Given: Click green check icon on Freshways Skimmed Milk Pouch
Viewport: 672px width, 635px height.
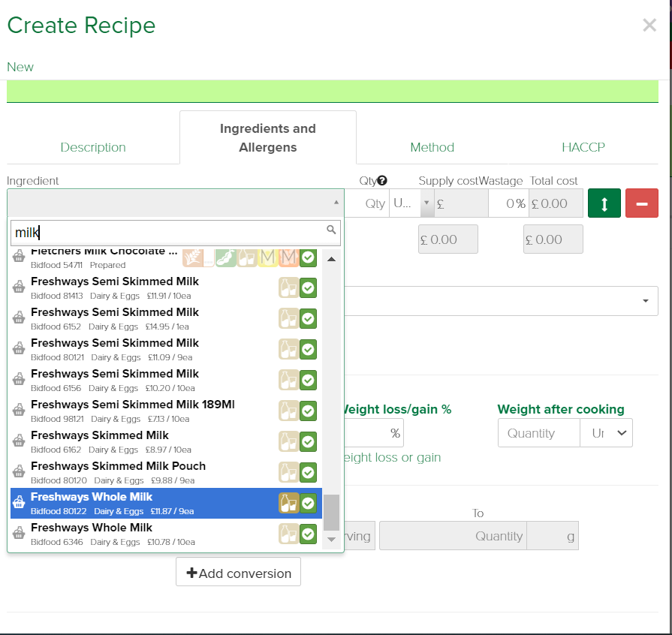Looking at the screenshot, I should pos(308,472).
